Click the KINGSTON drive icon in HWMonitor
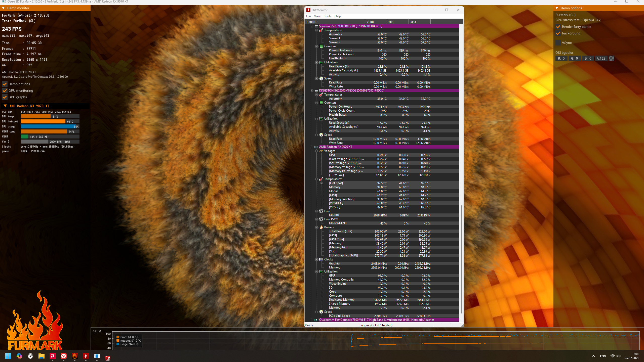 (x=316, y=90)
